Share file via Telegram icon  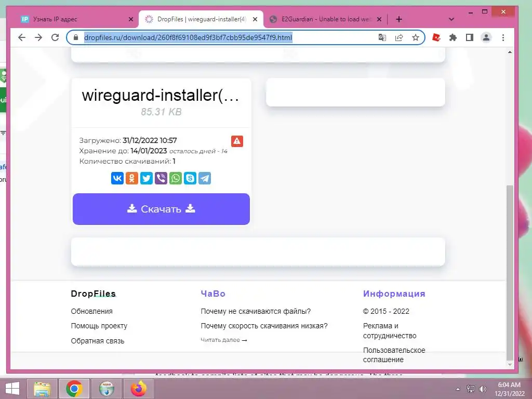point(205,178)
